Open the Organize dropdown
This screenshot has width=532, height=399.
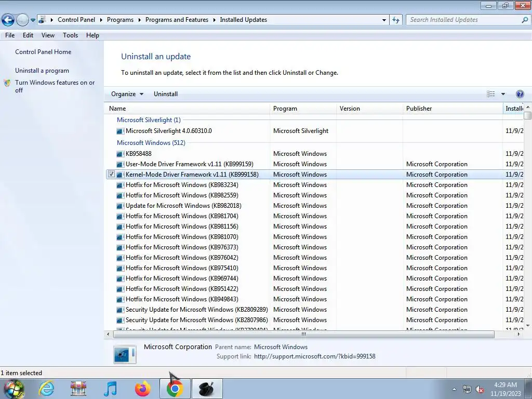click(x=127, y=94)
